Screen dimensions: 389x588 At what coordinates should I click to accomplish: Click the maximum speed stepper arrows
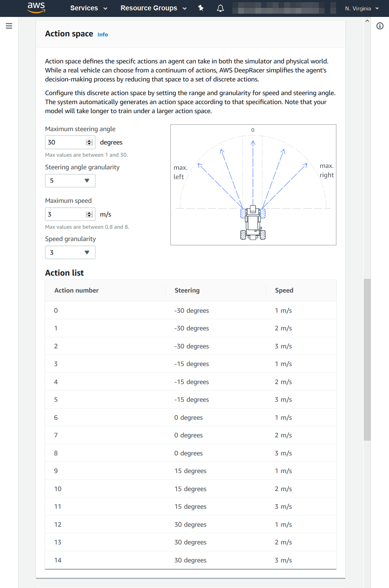tap(89, 214)
